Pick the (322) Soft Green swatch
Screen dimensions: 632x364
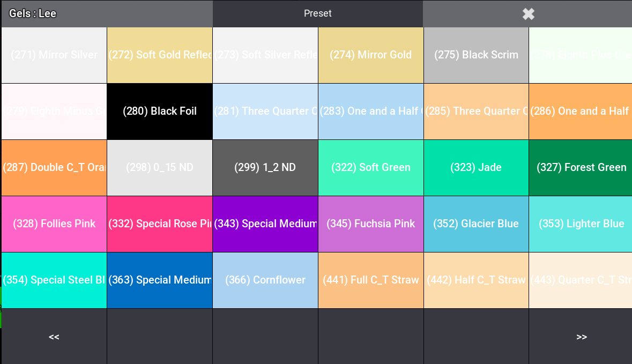(x=371, y=168)
